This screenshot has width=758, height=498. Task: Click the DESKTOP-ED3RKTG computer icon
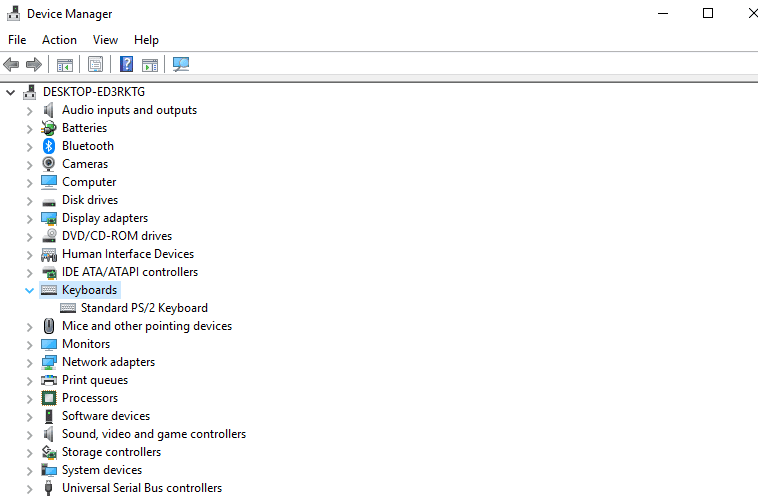[29, 92]
